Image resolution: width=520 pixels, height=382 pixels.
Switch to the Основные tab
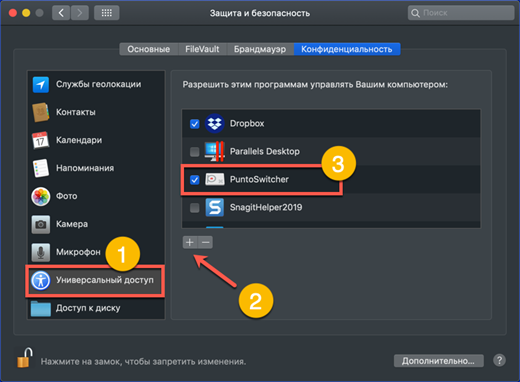click(149, 49)
